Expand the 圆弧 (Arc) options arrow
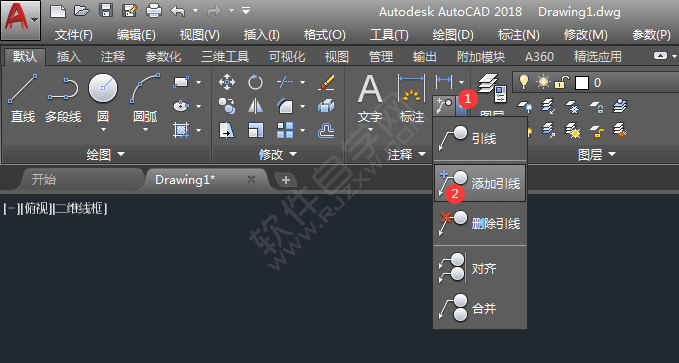Screen dimensions: 679x363 145,130
